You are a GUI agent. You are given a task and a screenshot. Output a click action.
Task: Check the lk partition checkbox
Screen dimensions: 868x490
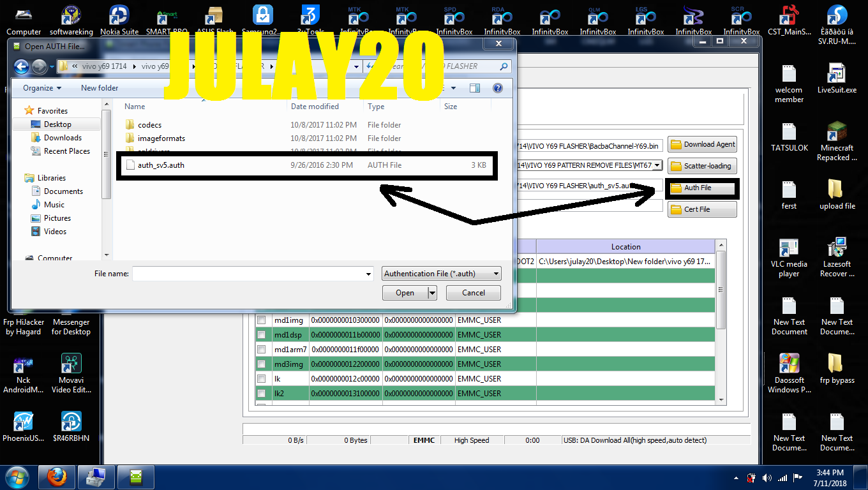tap(261, 378)
